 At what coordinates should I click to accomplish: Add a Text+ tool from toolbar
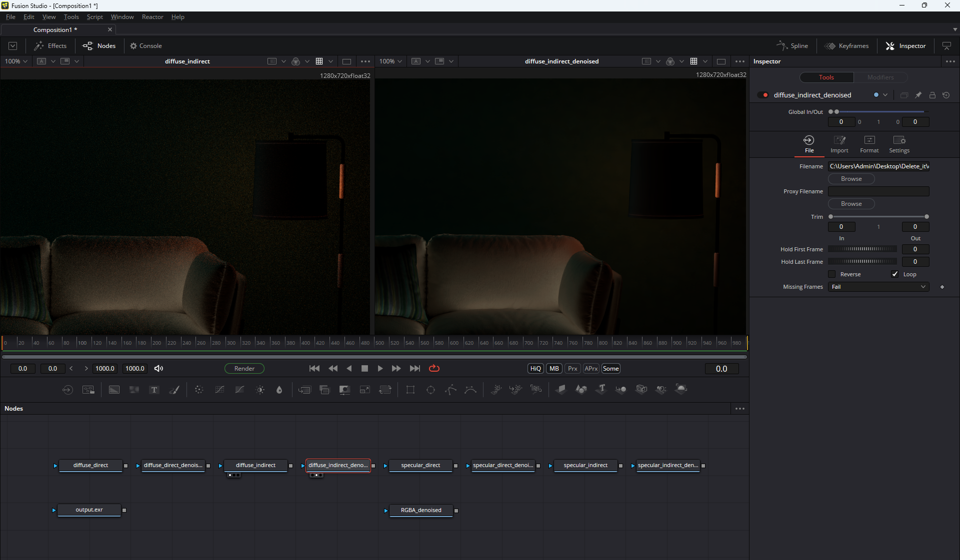click(x=154, y=390)
